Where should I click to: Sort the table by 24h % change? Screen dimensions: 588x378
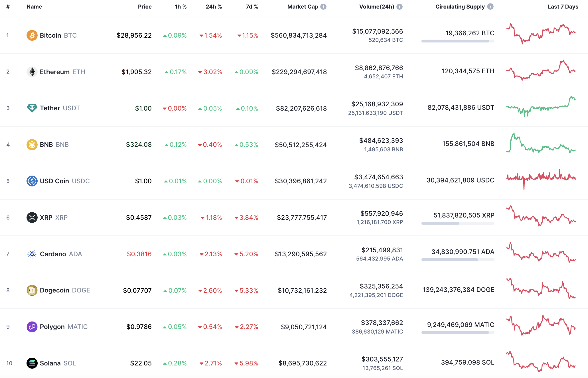(x=213, y=7)
